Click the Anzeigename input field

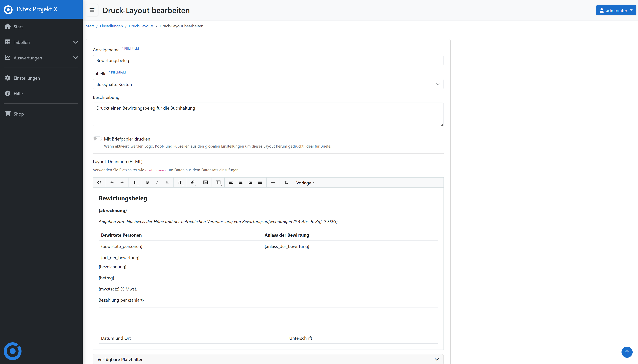coord(268,60)
